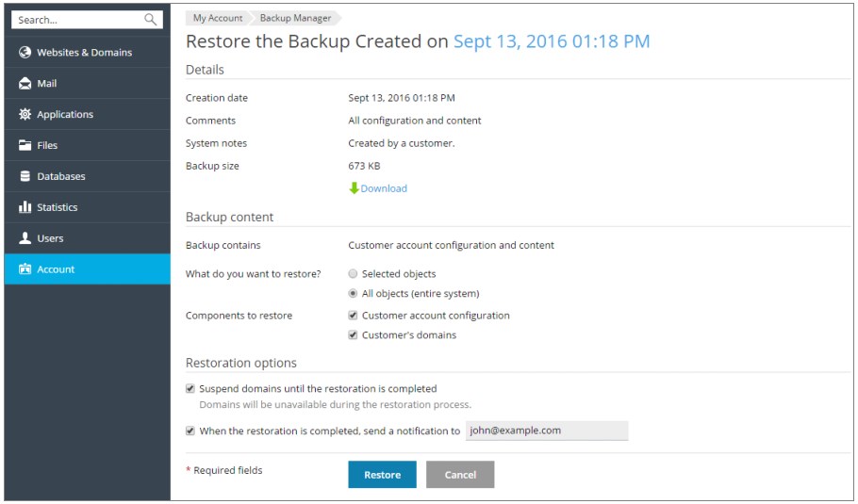Image resolution: width=858 pixels, height=504 pixels.
Task: Click 'Created by a customer.' system note
Action: coord(401,143)
